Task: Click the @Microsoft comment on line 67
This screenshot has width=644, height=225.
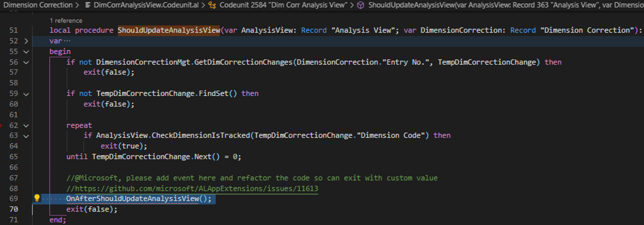Action: pyautogui.click(x=252, y=178)
